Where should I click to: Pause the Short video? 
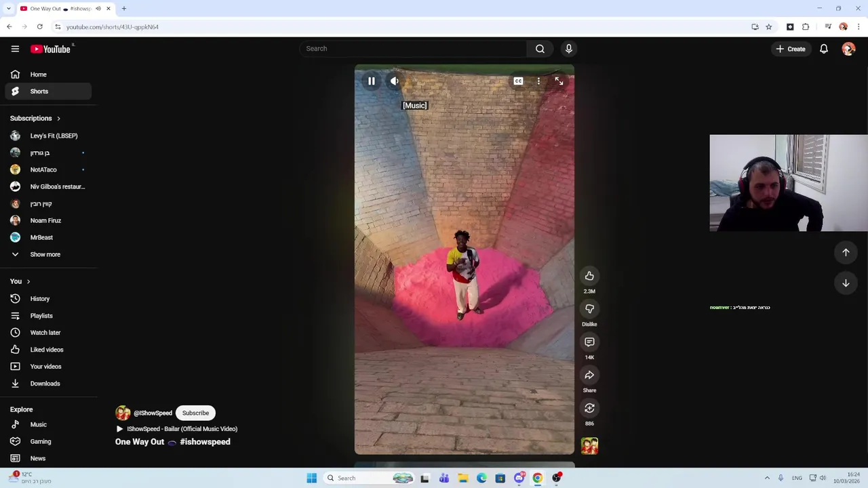click(x=372, y=81)
